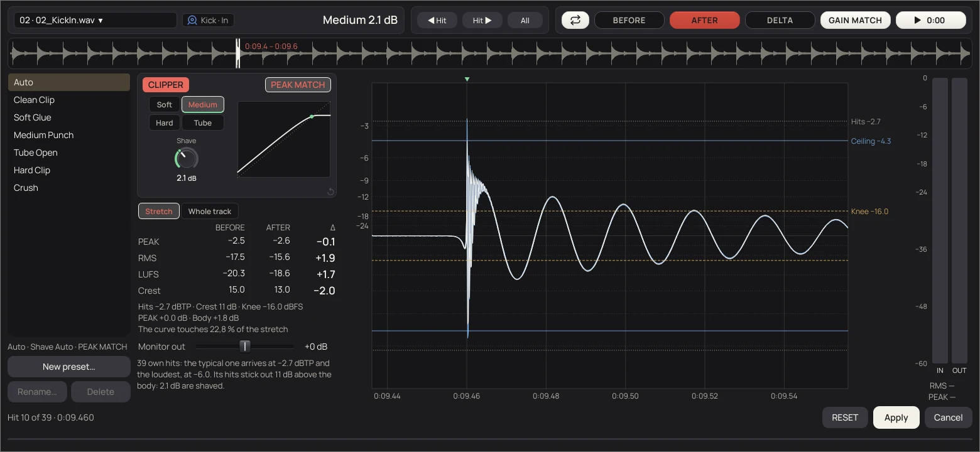Click the green knee point on the transfer curve
980x452 pixels.
(x=312, y=117)
